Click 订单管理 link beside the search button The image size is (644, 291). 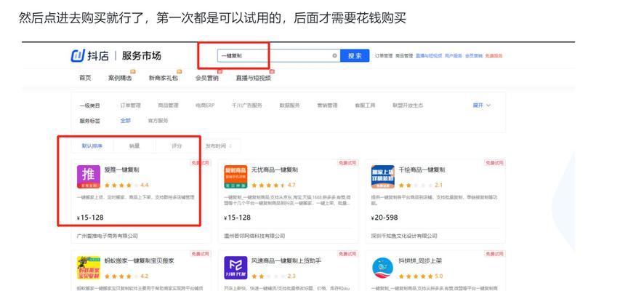point(384,56)
